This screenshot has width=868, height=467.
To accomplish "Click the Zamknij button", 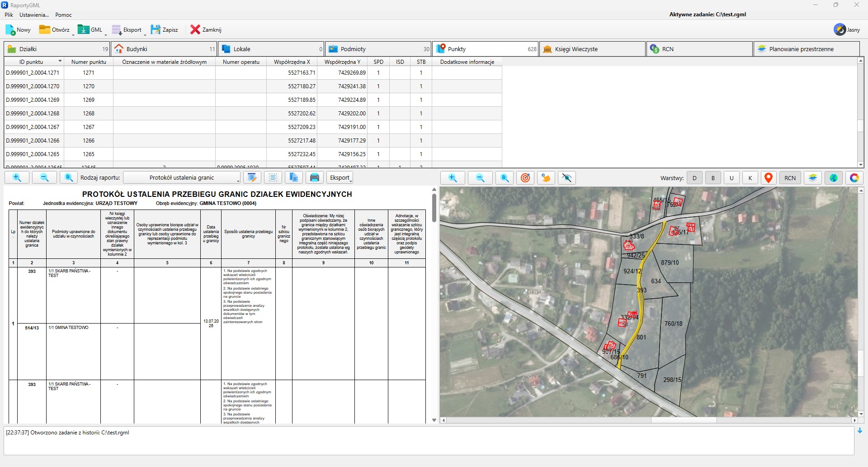I will point(206,30).
